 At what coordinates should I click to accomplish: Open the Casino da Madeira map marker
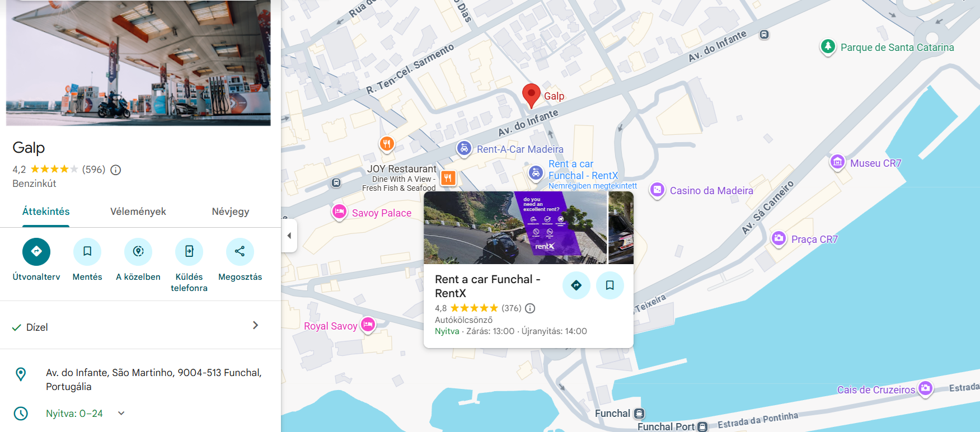click(x=657, y=190)
